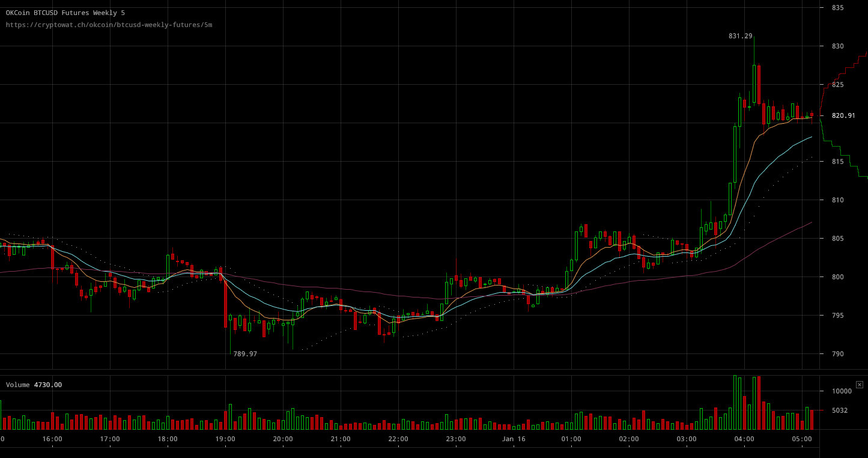
Task: Click the 5032 volume marker label
Action: [840, 411]
